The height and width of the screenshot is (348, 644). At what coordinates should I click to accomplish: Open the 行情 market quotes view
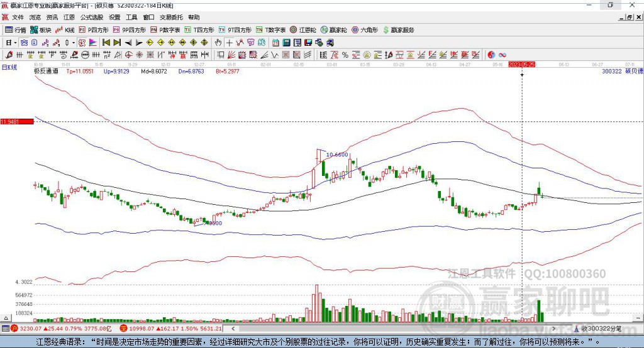[x=15, y=30]
